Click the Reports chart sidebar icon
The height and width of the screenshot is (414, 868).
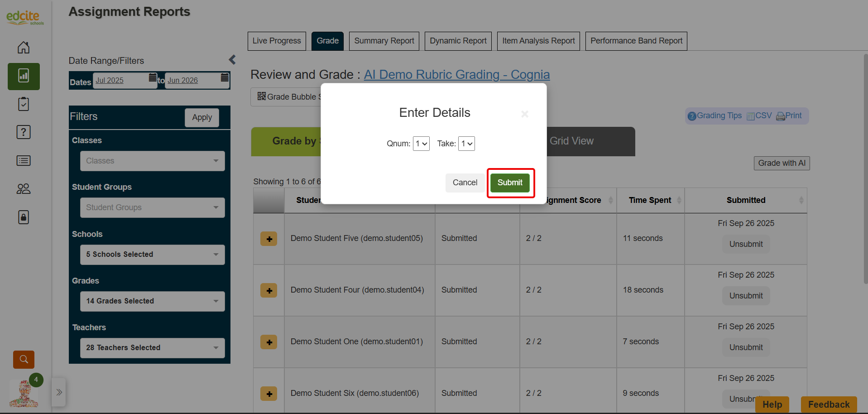24,76
